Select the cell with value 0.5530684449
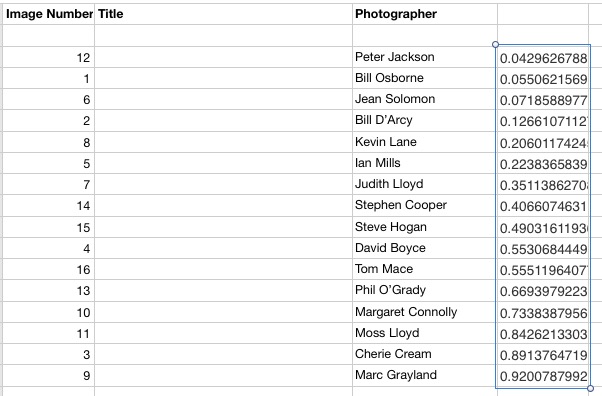The height and width of the screenshot is (396, 602). (543, 248)
